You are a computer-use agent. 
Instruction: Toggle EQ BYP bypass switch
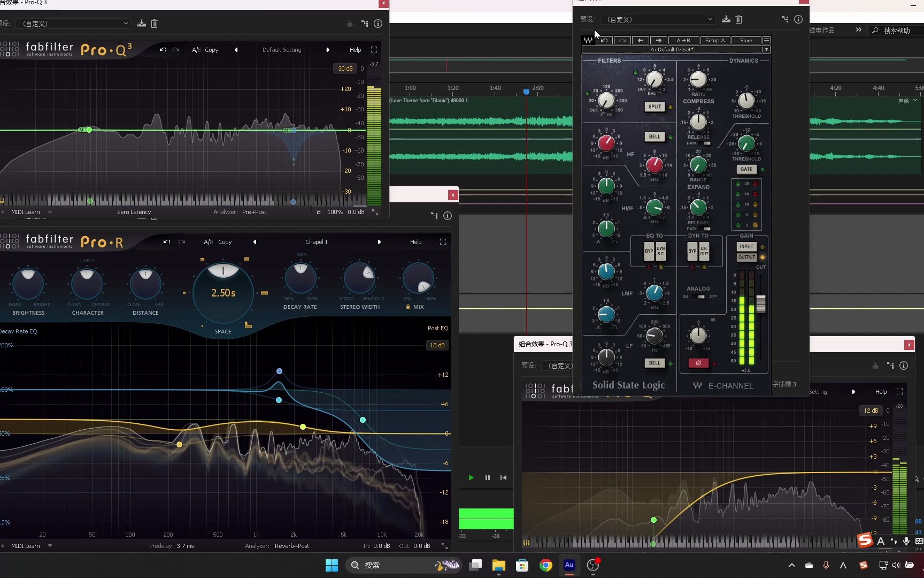pyautogui.click(x=649, y=251)
